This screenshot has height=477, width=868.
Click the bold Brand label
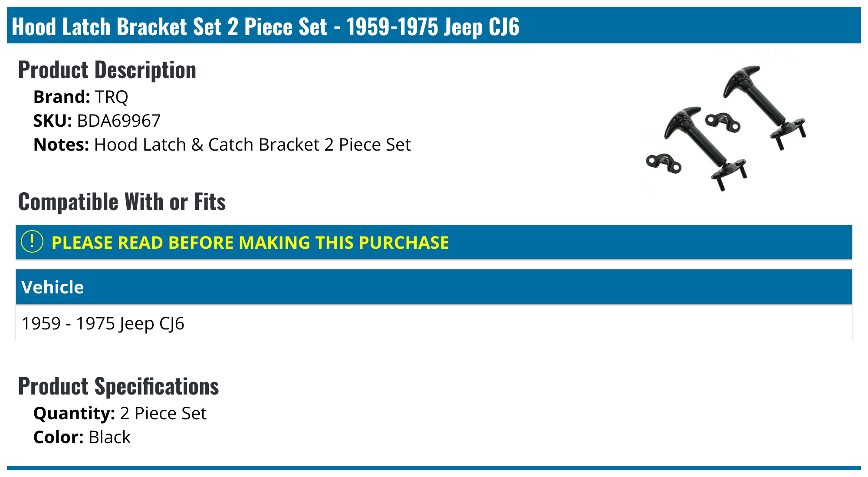pos(61,97)
